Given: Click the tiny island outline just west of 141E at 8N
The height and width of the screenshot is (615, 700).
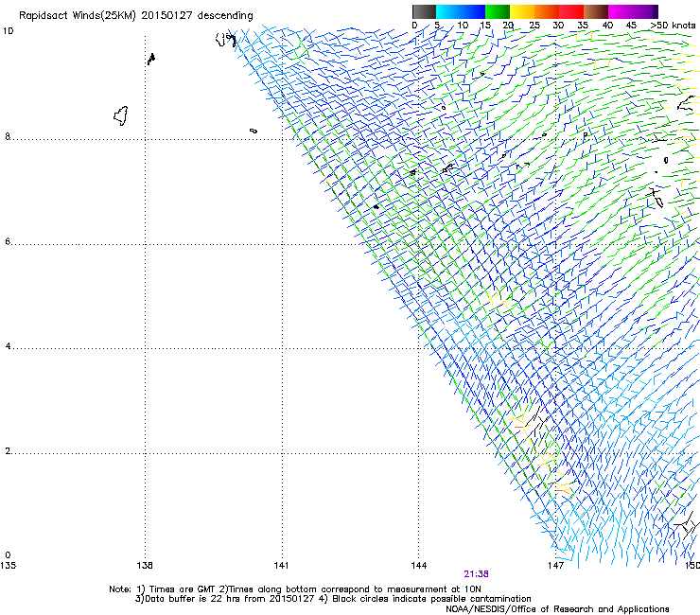Looking at the screenshot, I should [254, 131].
